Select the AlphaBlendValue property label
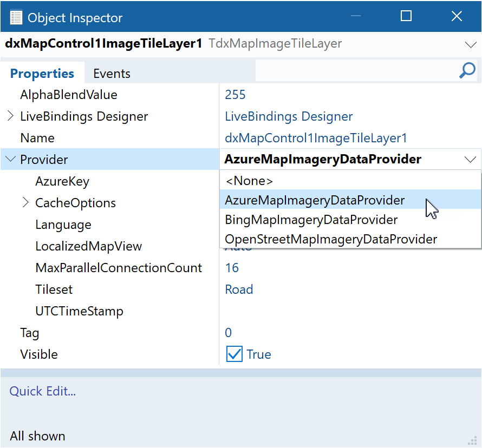Image resolution: width=482 pixels, height=448 pixels. (69, 95)
